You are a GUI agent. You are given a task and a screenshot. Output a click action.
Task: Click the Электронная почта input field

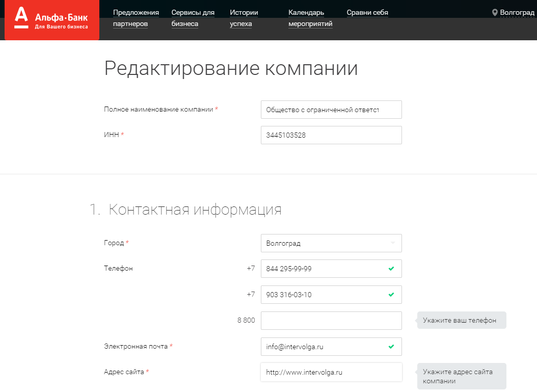click(x=331, y=347)
